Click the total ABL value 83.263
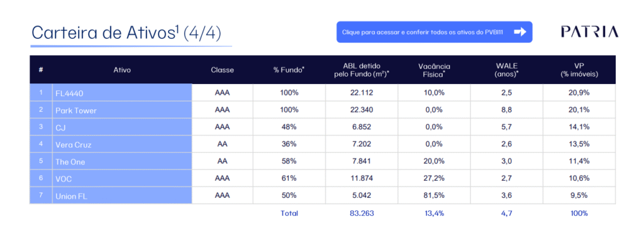 coord(362,213)
